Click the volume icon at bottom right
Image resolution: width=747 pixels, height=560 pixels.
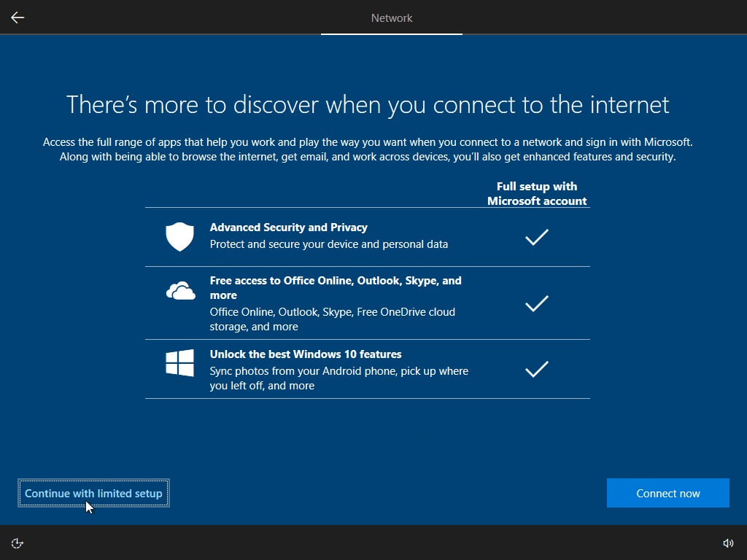pos(728,542)
